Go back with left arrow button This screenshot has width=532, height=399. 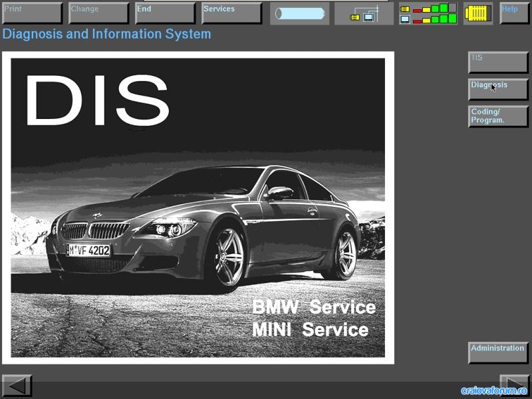click(17, 386)
